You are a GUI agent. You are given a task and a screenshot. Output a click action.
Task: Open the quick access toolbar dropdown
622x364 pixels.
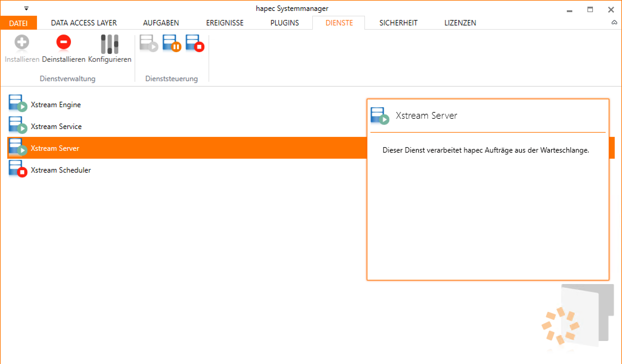point(26,9)
